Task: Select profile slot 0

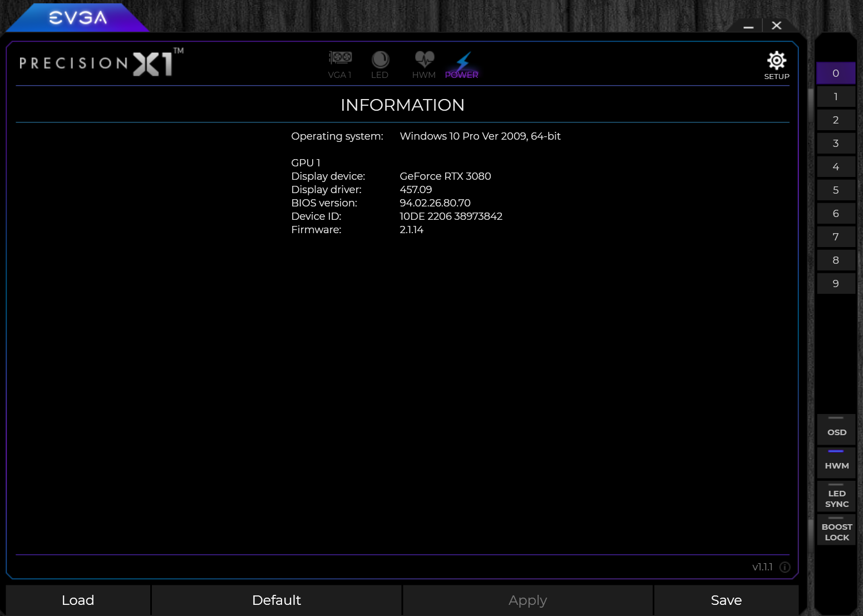Action: click(836, 73)
